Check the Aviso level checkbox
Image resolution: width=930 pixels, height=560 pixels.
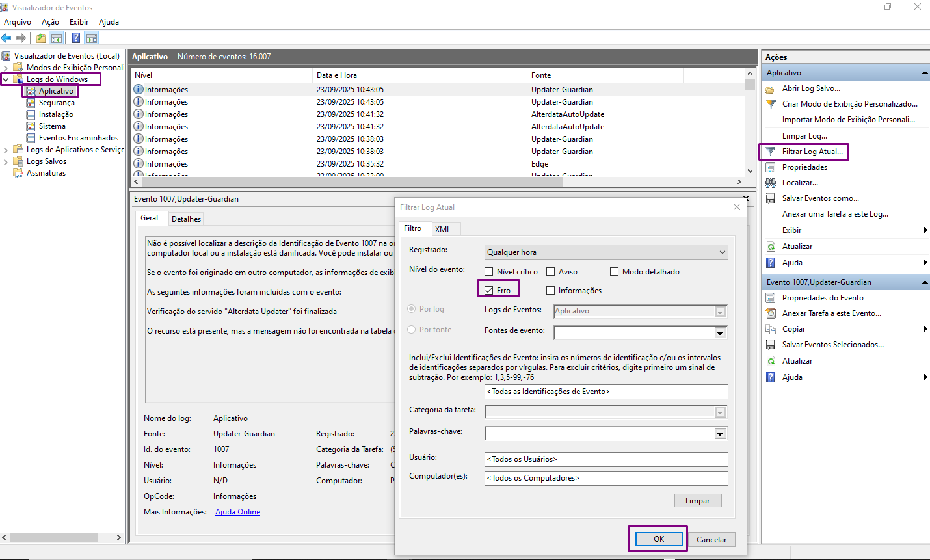pyautogui.click(x=551, y=272)
